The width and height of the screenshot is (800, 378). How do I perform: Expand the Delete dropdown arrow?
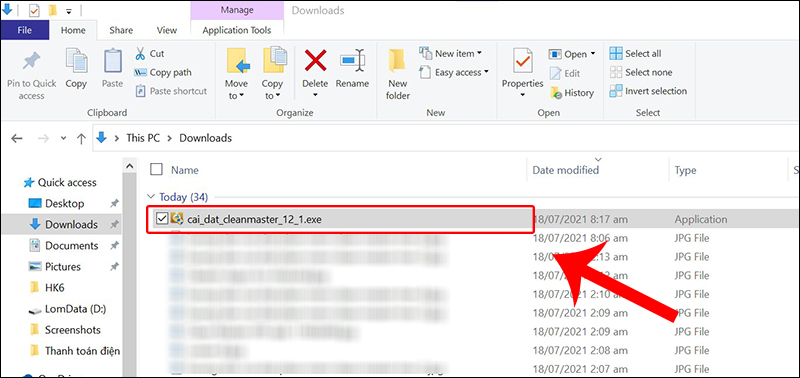[x=315, y=95]
